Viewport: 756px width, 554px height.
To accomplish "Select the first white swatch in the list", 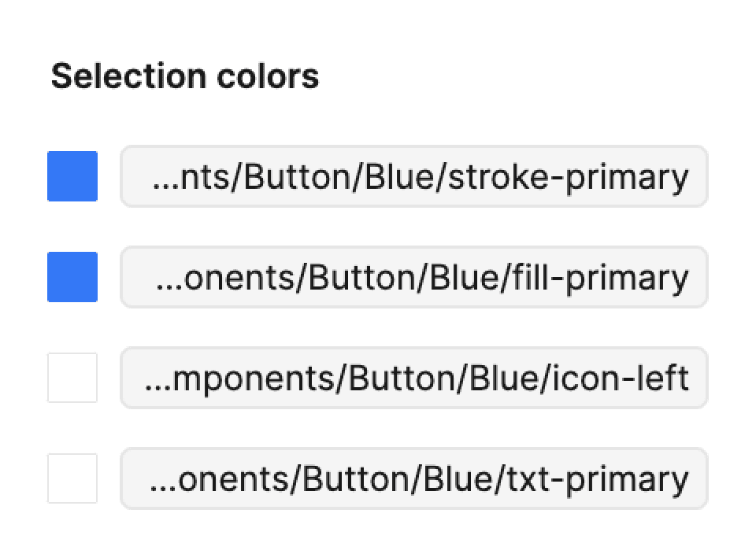I will [72, 378].
